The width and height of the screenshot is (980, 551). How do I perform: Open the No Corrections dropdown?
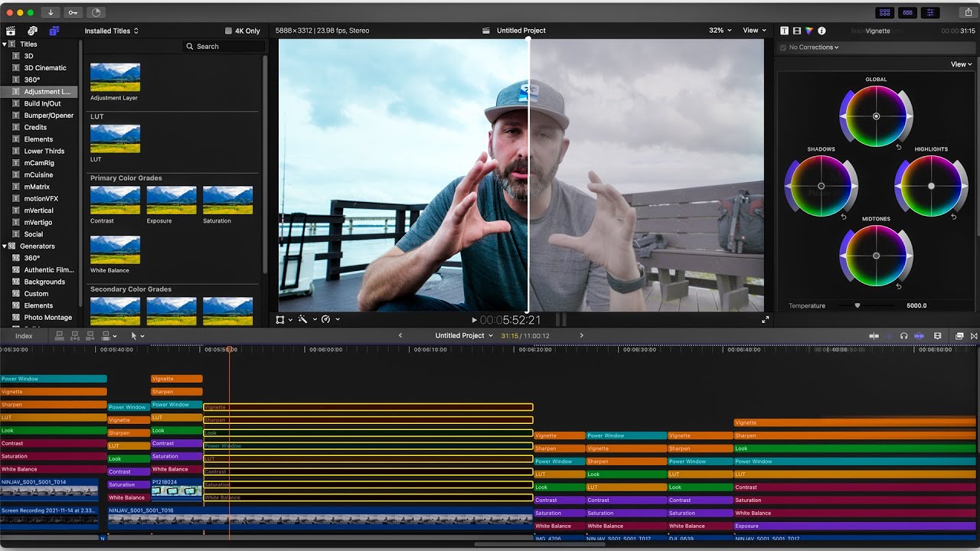[814, 47]
